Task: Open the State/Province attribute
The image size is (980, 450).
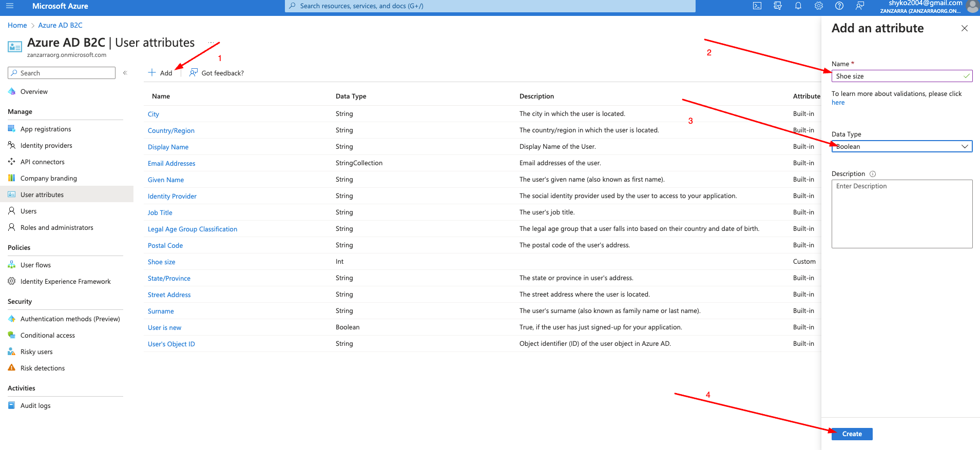Action: click(169, 278)
